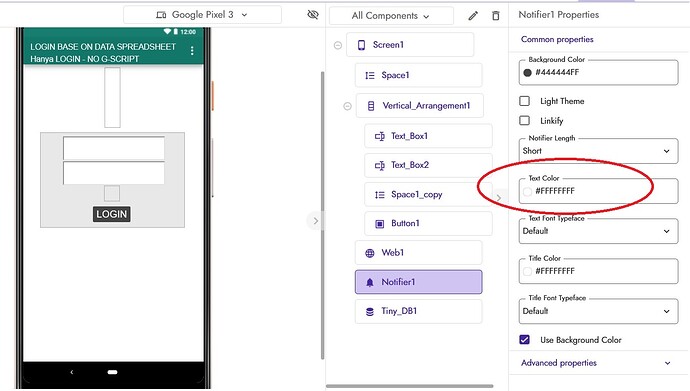The height and width of the screenshot is (391, 690).
Task: Click the Title Color white swatch
Action: point(527,271)
